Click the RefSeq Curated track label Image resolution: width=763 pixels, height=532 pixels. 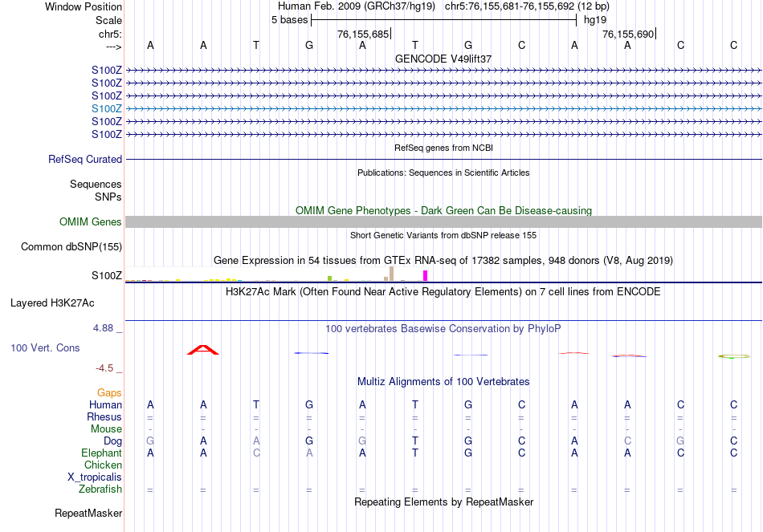coord(85,159)
